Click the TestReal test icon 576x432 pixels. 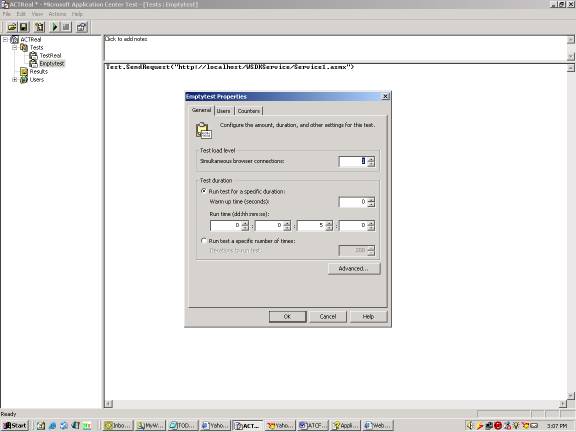(33, 55)
